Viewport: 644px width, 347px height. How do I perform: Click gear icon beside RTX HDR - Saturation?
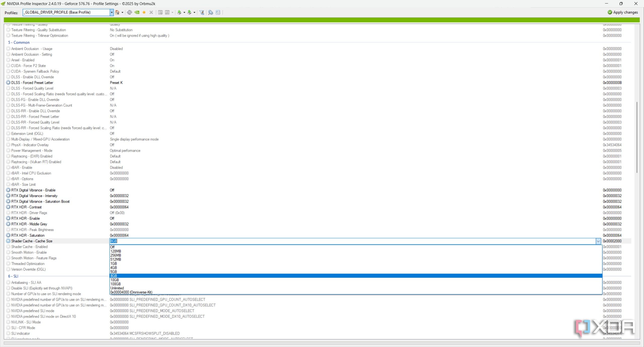coord(8,235)
